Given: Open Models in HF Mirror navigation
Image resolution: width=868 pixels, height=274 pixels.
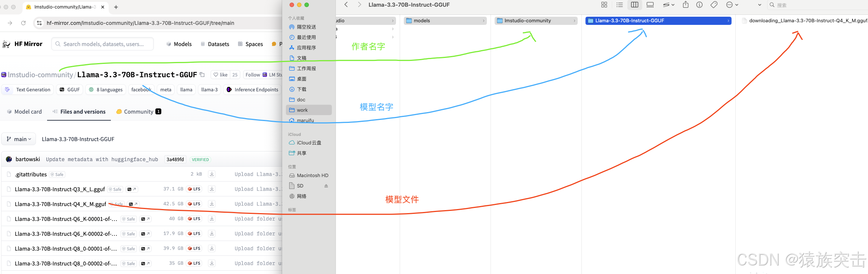Looking at the screenshot, I should 179,44.
